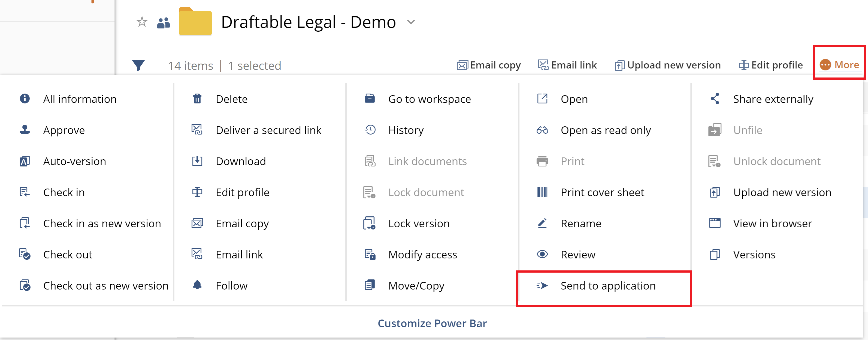
Task: Select the Delete trash icon
Action: [x=197, y=99]
